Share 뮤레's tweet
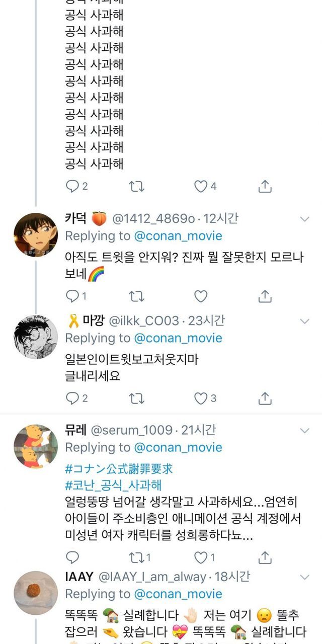 tap(265, 557)
